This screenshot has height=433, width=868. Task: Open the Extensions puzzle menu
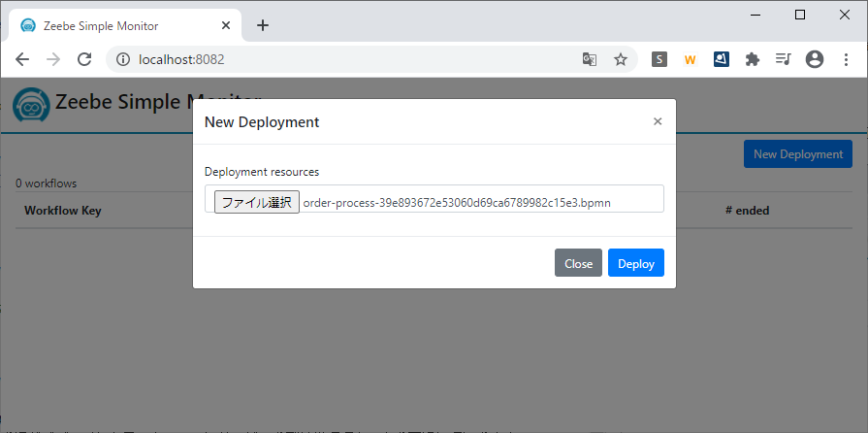(x=753, y=59)
